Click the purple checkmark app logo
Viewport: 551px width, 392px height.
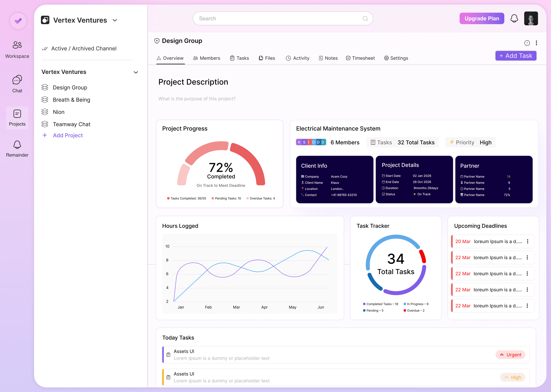coord(18,21)
